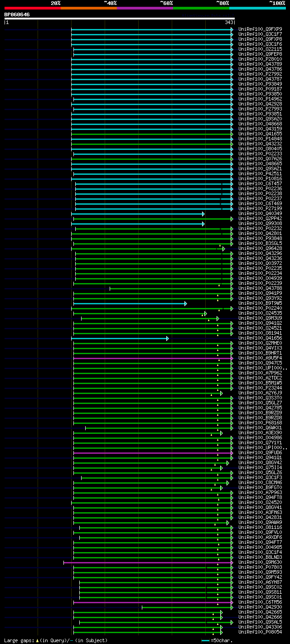Open hit UniRef100_Q3C1F6
Viewport: 290px width, 644px height.
260,44
